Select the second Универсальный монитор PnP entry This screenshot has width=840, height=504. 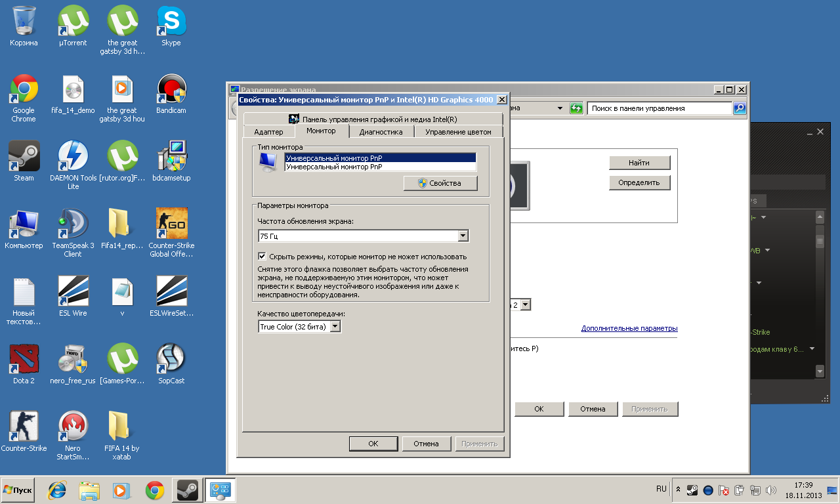[x=381, y=167]
